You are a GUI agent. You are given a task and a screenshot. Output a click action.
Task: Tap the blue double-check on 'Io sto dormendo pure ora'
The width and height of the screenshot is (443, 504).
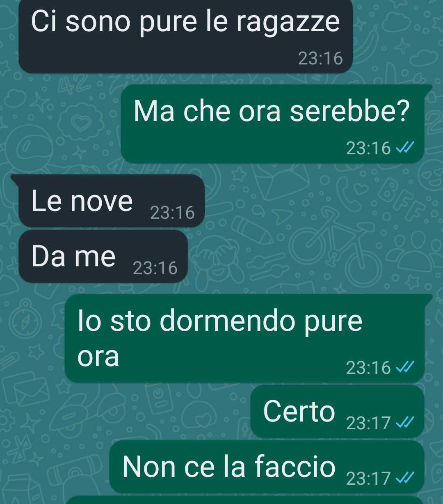(405, 367)
